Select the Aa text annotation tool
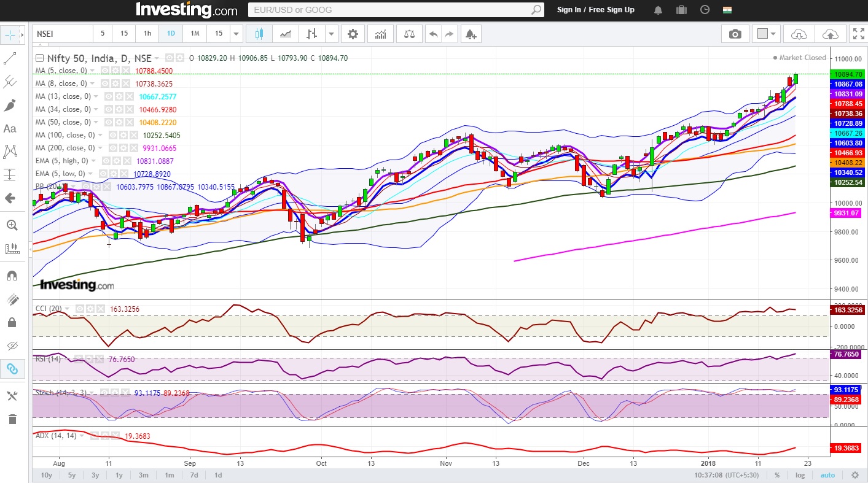 pyautogui.click(x=10, y=128)
